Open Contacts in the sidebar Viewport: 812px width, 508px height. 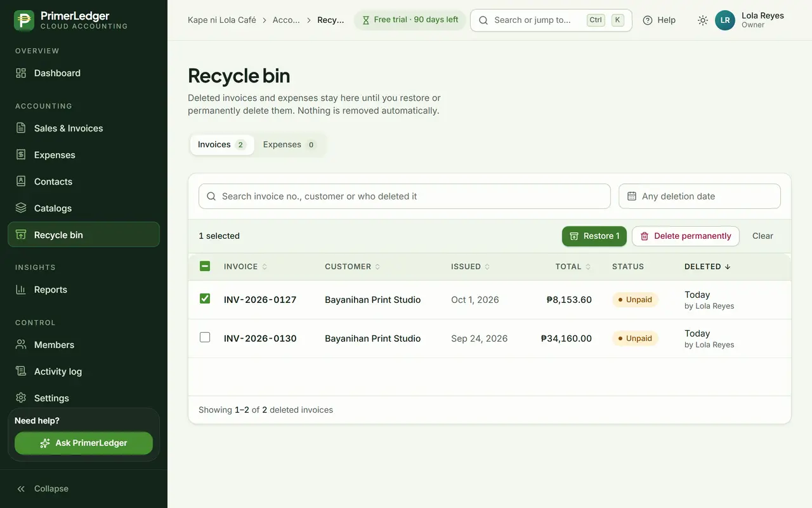(x=84, y=182)
